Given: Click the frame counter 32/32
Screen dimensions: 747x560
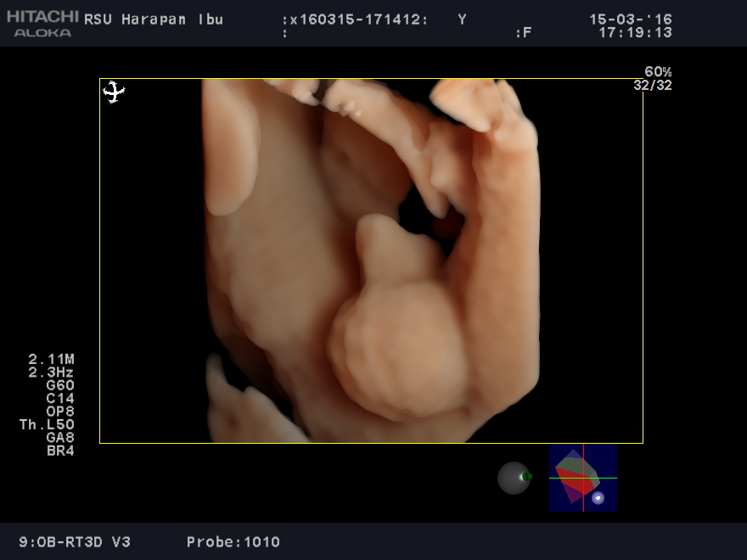Looking at the screenshot, I should point(653,85).
